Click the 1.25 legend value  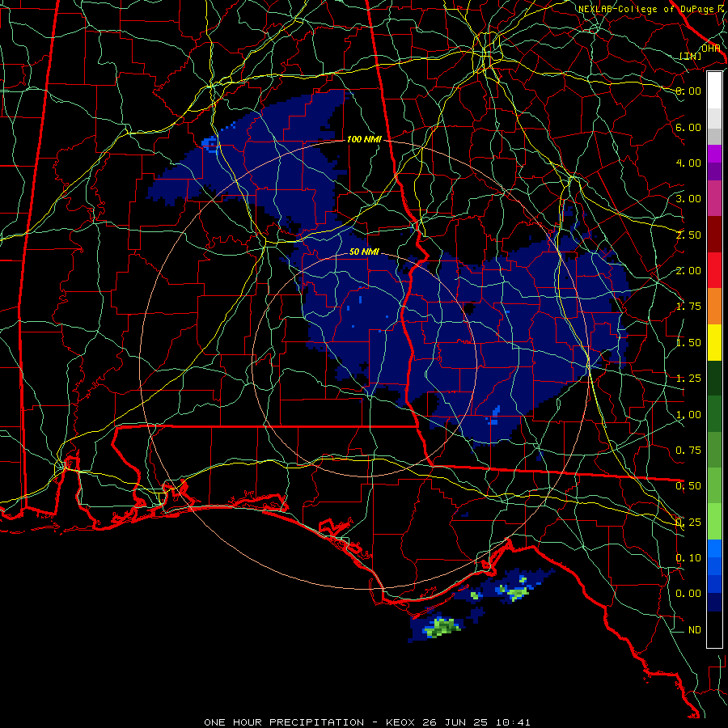pos(688,379)
